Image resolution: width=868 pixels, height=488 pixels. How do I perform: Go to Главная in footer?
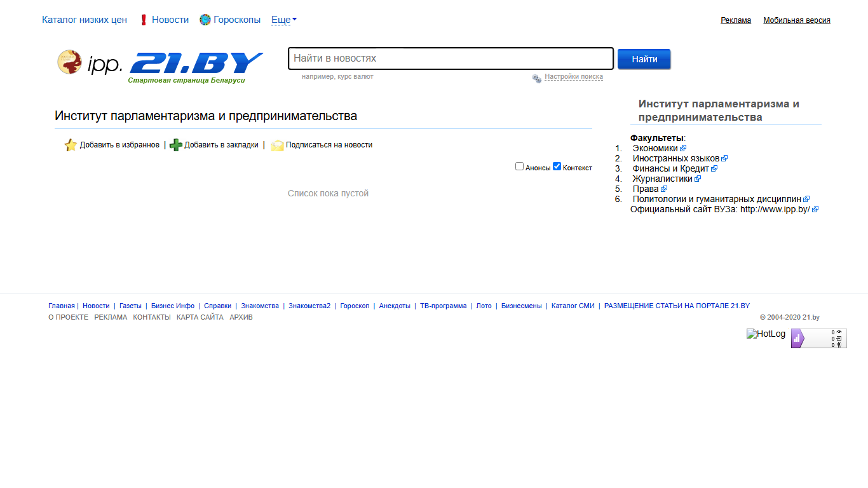62,306
